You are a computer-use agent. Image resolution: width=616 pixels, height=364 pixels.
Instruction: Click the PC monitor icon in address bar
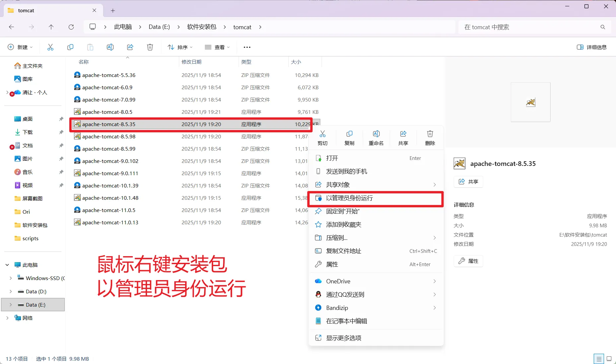93,27
